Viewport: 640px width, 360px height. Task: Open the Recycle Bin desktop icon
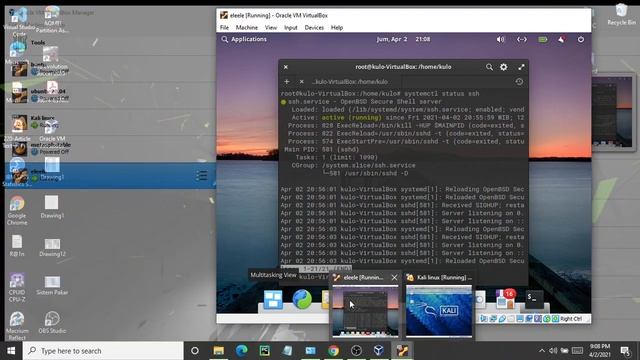(621, 14)
